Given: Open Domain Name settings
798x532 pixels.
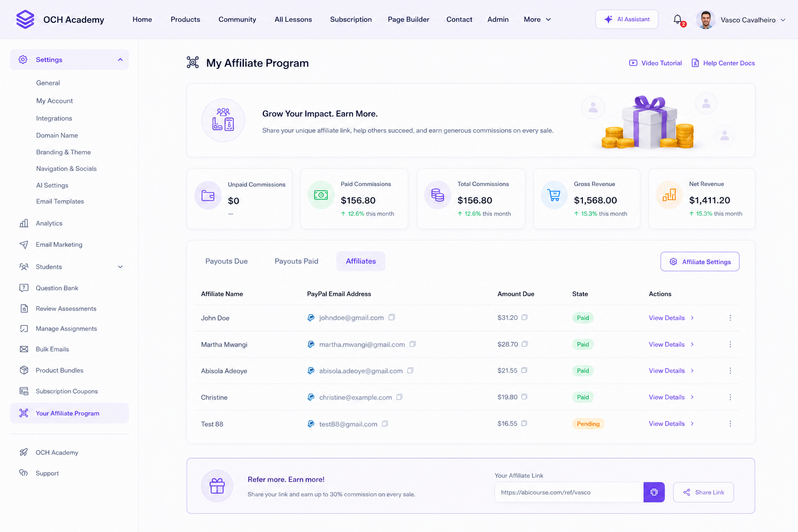Looking at the screenshot, I should coord(57,135).
